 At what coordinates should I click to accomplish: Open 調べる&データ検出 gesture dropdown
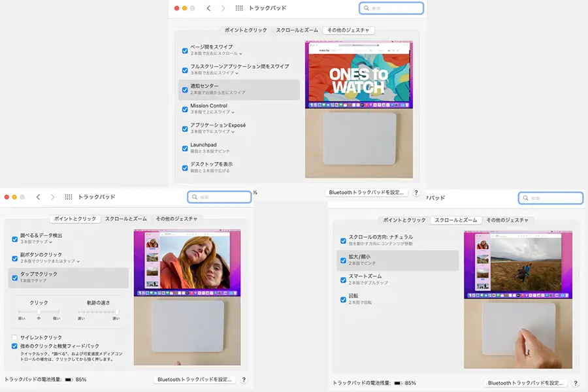tap(36, 242)
